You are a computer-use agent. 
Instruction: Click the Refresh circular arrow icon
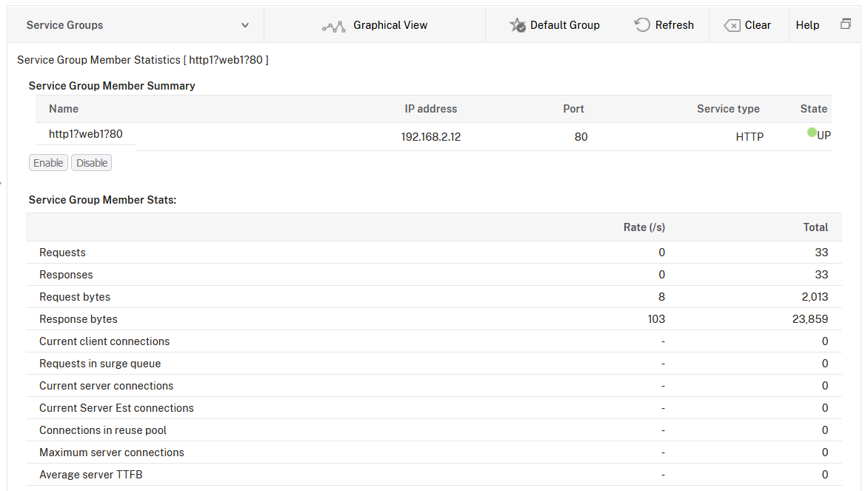642,25
